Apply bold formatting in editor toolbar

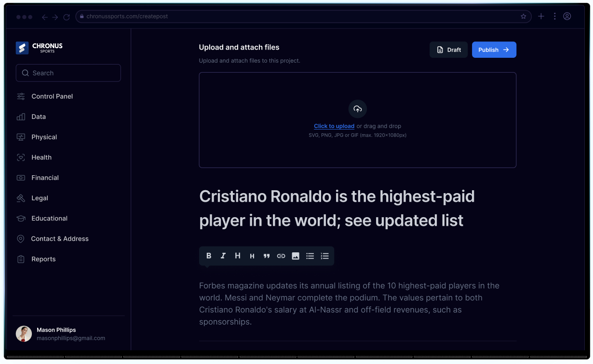coord(209,256)
